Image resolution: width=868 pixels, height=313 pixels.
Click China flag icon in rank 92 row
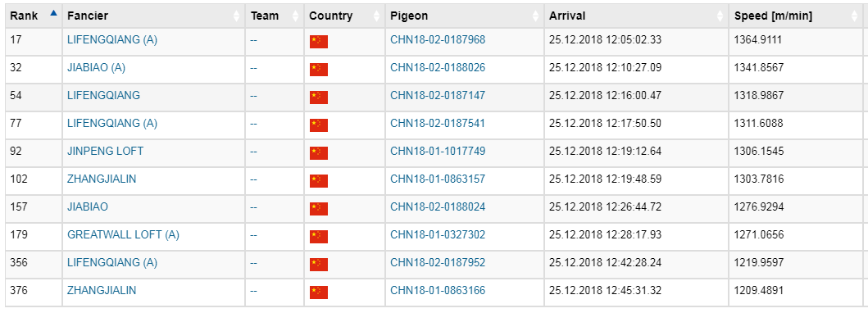318,153
